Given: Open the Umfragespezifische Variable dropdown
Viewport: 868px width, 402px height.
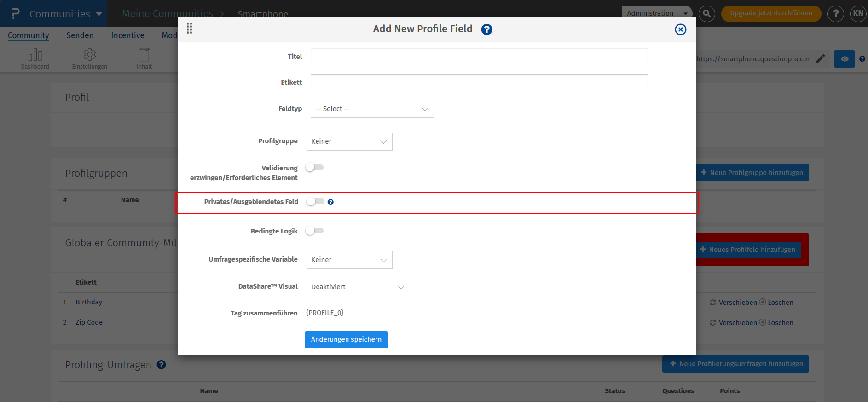Looking at the screenshot, I should click(x=349, y=260).
